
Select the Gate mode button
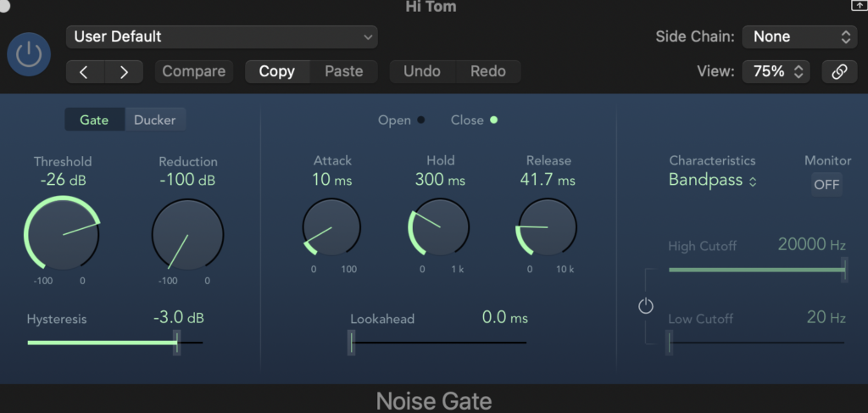[x=94, y=120]
